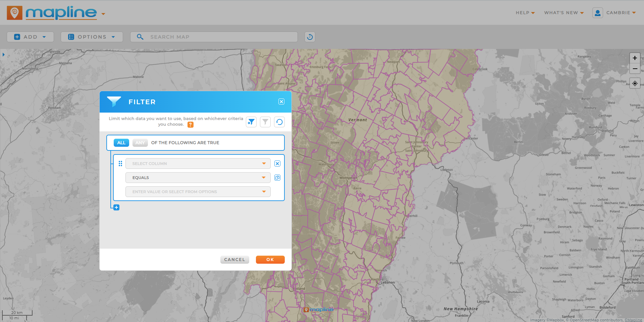The height and width of the screenshot is (322, 644).
Task: Click the grey clear filter funnel icon
Action: pyautogui.click(x=265, y=122)
